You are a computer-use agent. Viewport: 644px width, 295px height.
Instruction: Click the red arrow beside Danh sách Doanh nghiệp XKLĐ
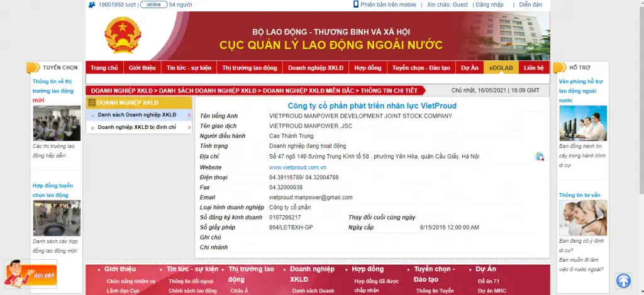(189, 116)
